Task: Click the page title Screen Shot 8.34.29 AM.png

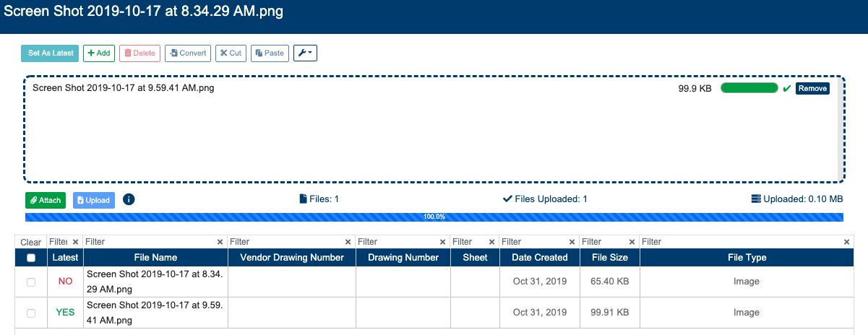Action: point(144,12)
